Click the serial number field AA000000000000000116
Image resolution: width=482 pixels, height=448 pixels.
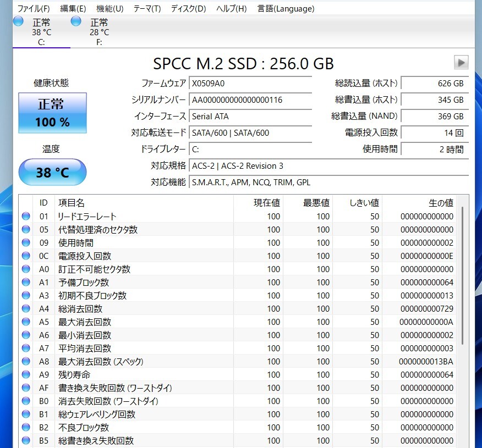250,100
